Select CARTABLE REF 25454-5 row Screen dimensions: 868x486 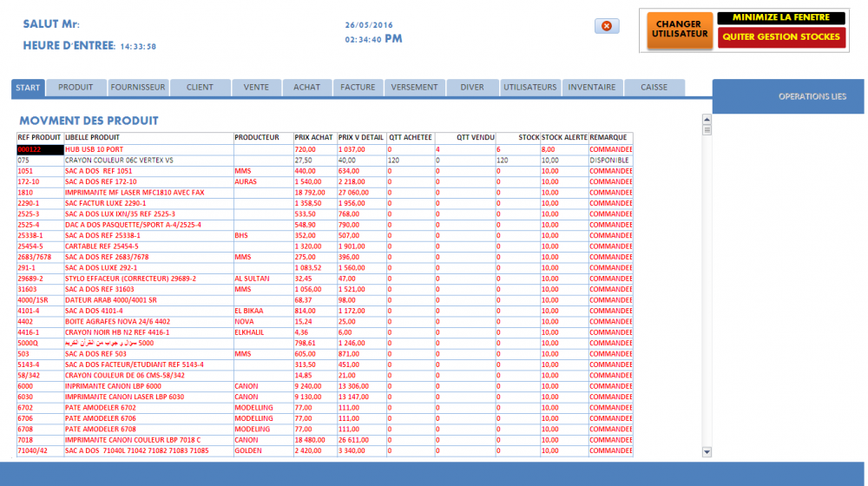click(325, 246)
